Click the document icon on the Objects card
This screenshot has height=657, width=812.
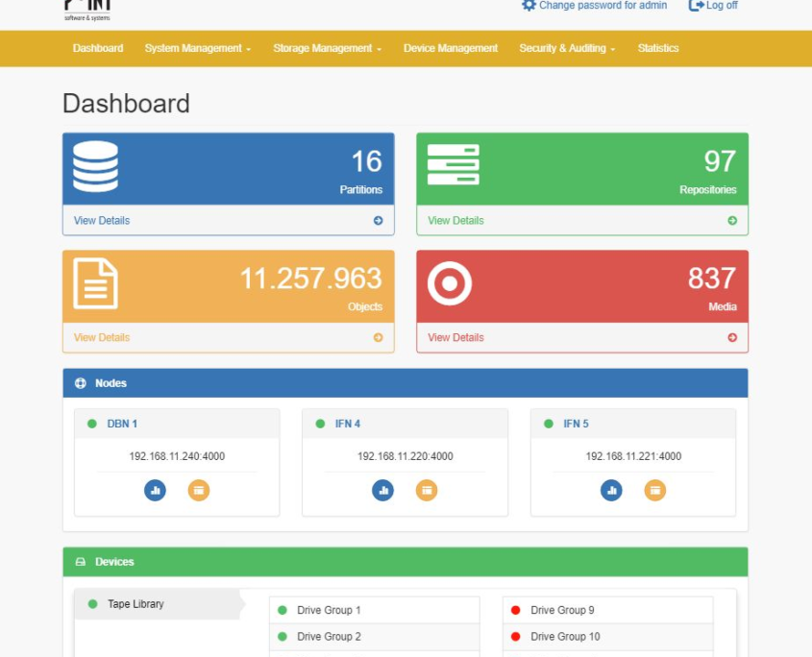coord(96,282)
